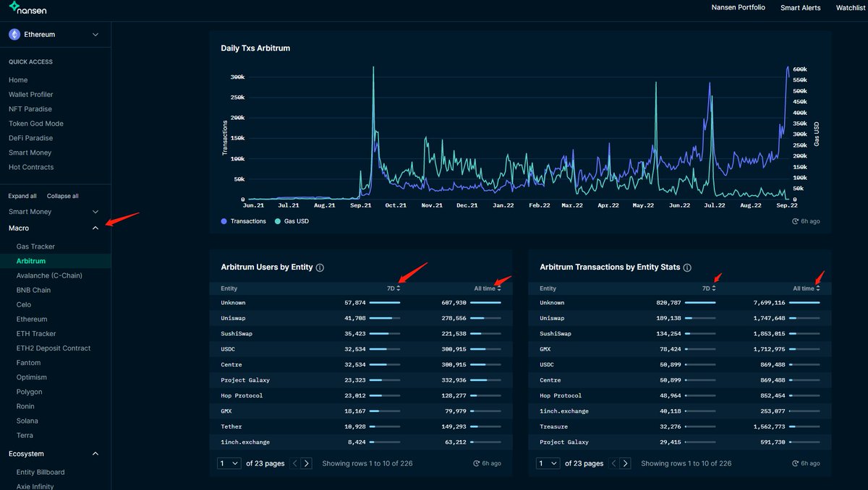Go to the previous page in the Users table

(295, 463)
